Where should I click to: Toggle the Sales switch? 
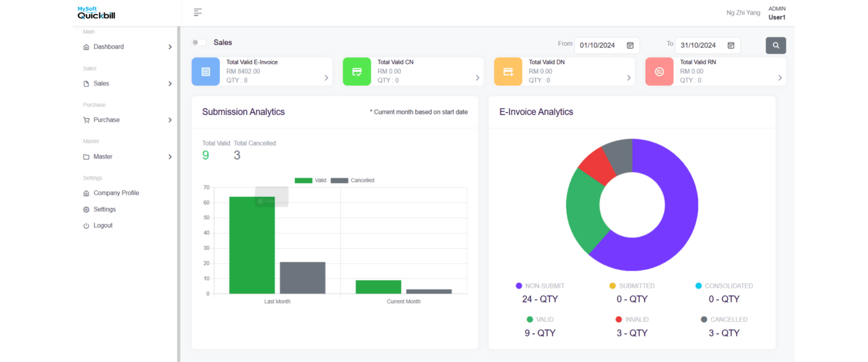[x=199, y=42]
